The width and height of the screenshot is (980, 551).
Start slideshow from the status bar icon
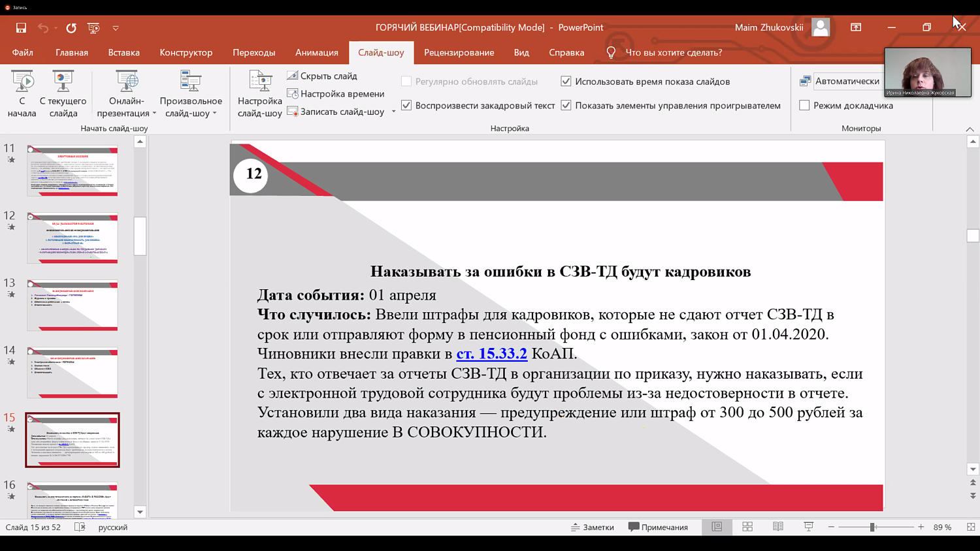coord(808,527)
